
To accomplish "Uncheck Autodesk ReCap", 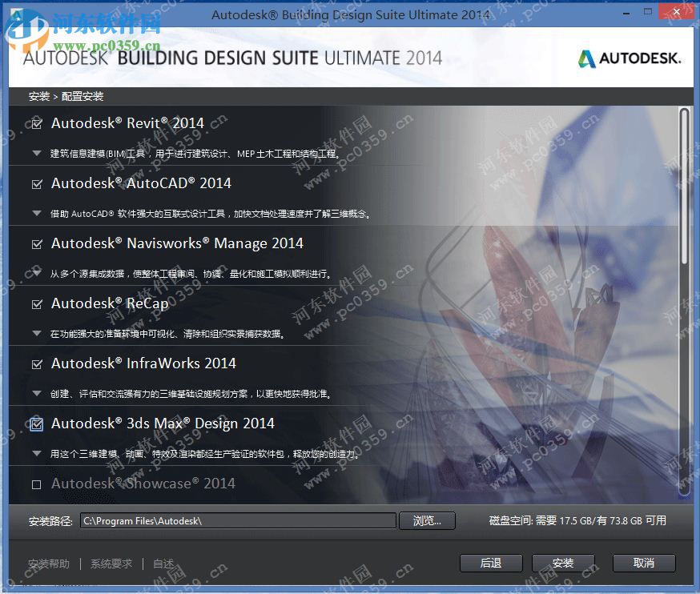I will point(36,303).
